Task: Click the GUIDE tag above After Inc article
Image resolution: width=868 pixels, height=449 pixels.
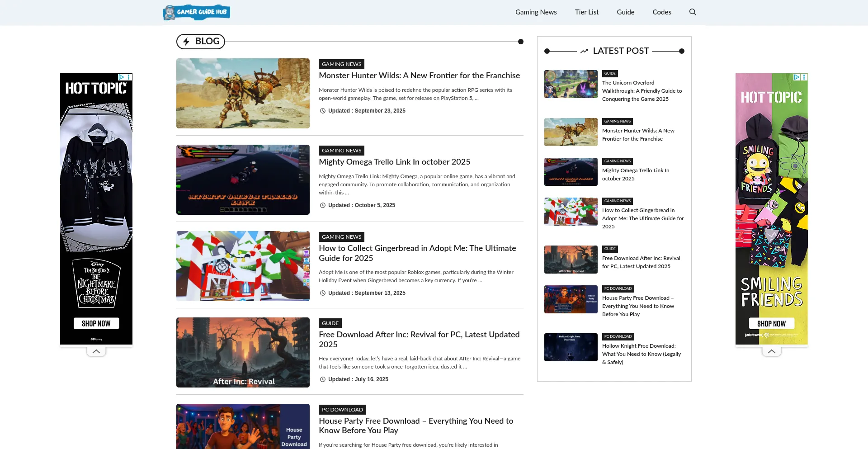Action: (x=330, y=323)
